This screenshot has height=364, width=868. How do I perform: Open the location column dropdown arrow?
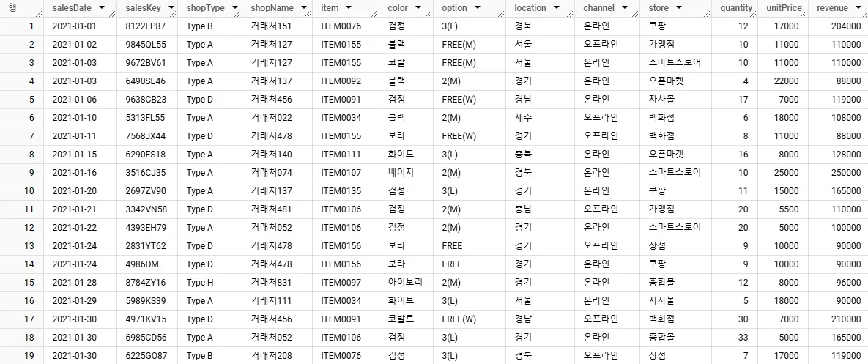coord(557,8)
